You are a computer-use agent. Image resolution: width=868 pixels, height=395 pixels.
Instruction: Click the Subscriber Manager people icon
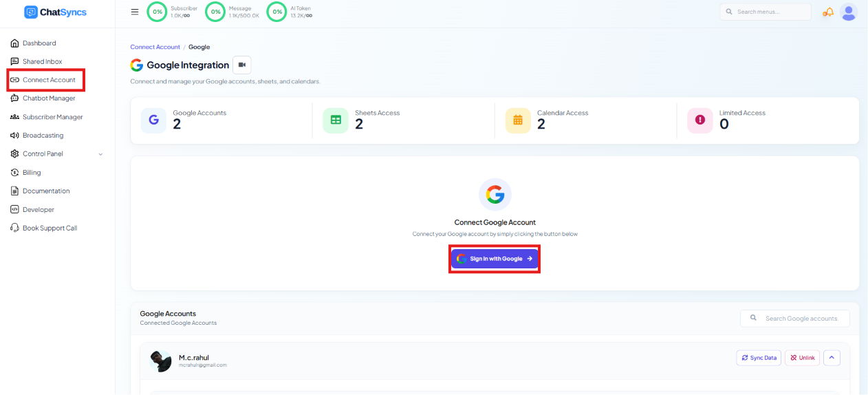click(14, 117)
